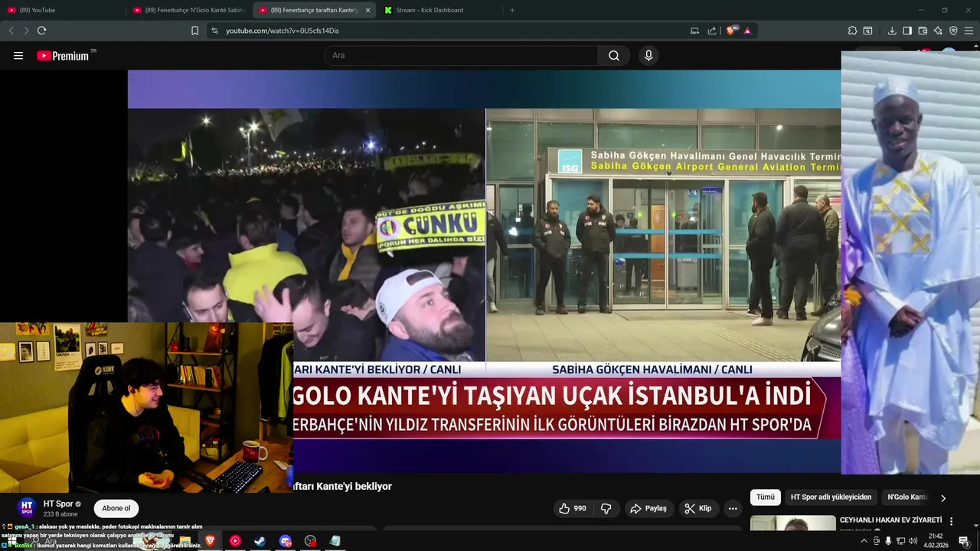Click the picture-in-picture icon in address bar

coord(694,31)
